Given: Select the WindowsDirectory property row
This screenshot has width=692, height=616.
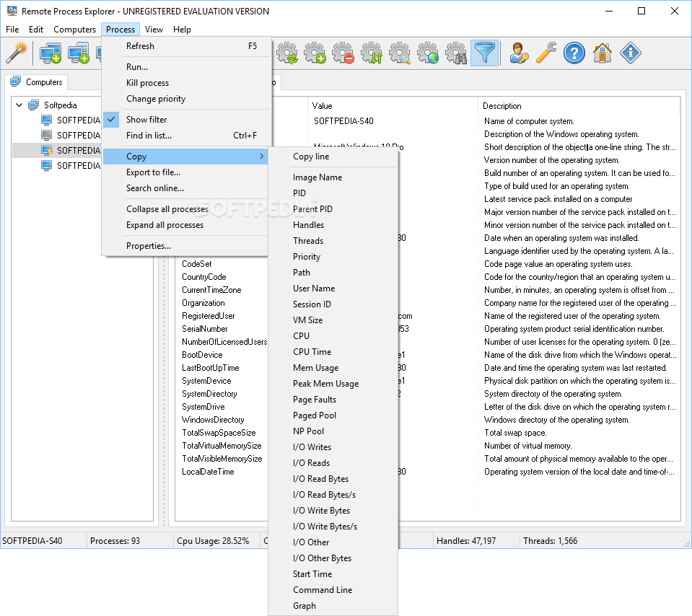Looking at the screenshot, I should click(213, 420).
